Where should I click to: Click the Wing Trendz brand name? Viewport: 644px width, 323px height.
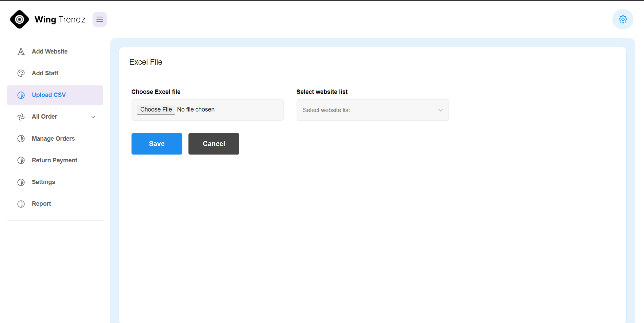click(60, 20)
